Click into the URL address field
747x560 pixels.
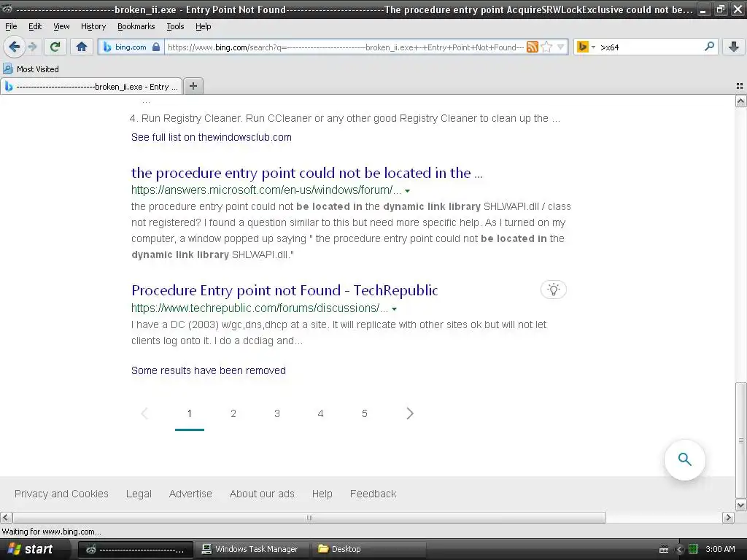[x=345, y=47]
